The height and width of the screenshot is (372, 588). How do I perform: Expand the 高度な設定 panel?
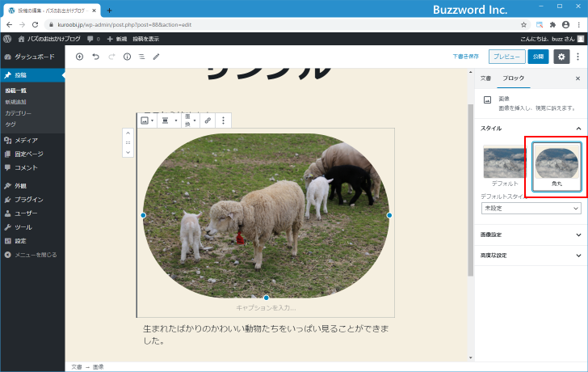tap(530, 256)
